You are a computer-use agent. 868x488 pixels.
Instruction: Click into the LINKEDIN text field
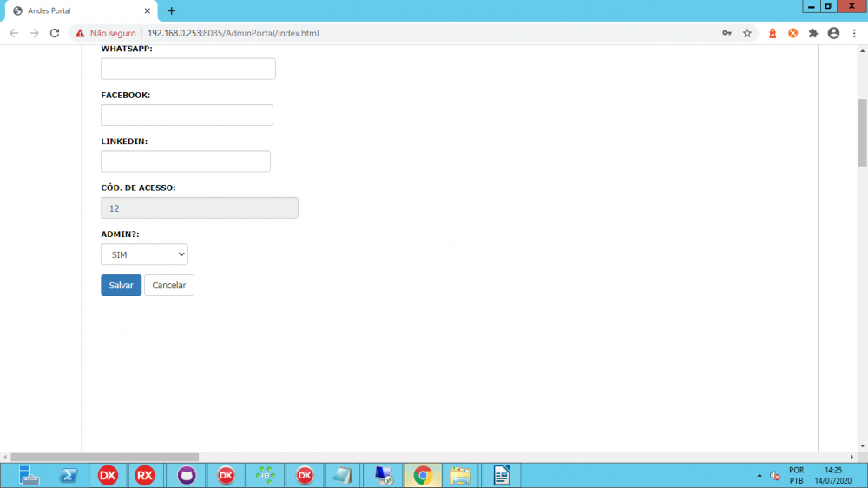click(186, 162)
